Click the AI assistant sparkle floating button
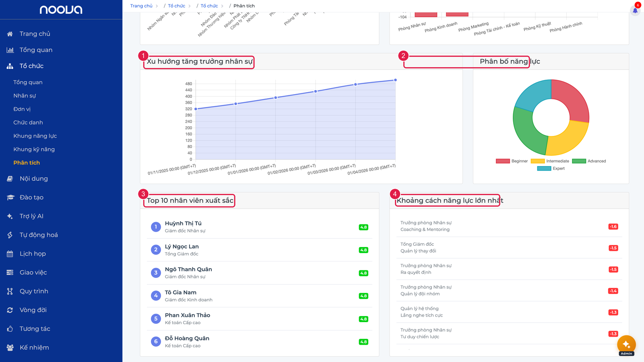 tap(626, 344)
